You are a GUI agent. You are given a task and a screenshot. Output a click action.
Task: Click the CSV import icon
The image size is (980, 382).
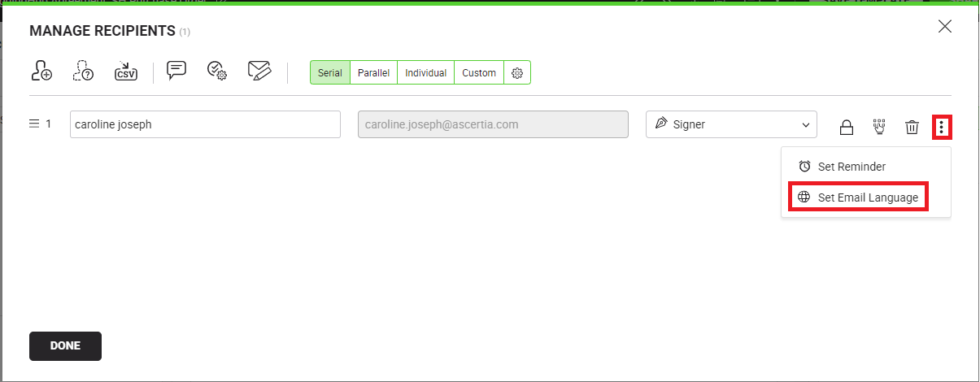point(125,72)
